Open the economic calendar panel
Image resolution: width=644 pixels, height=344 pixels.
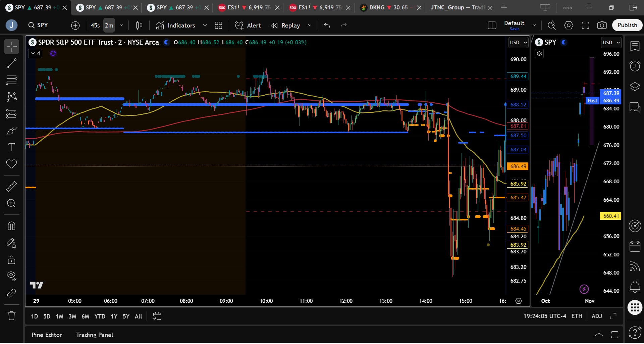635,246
